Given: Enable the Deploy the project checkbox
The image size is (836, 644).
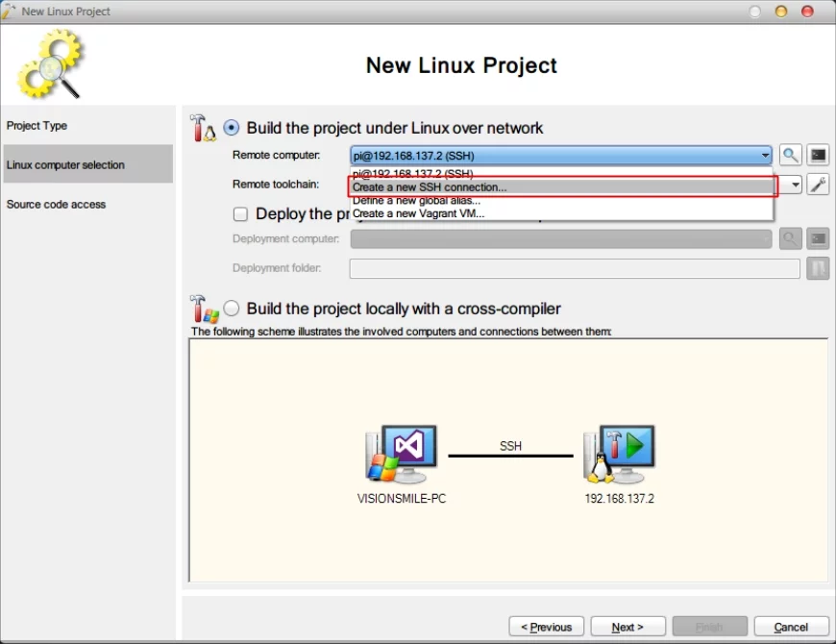Looking at the screenshot, I should 240,214.
